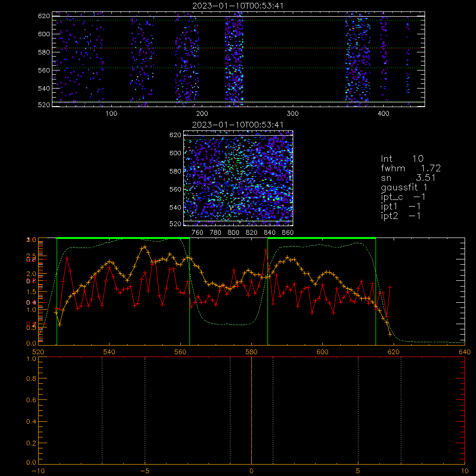Click the 780 x-axis label under the middle image
The height and width of the screenshot is (476, 476).
point(216,233)
